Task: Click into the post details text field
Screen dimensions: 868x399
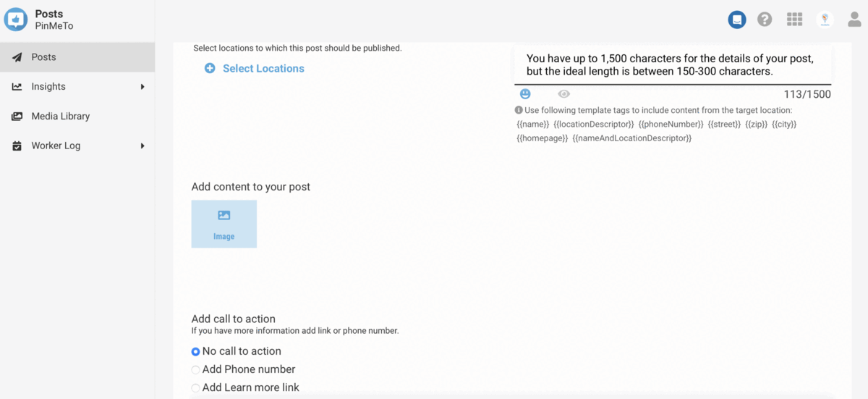Action: point(673,65)
